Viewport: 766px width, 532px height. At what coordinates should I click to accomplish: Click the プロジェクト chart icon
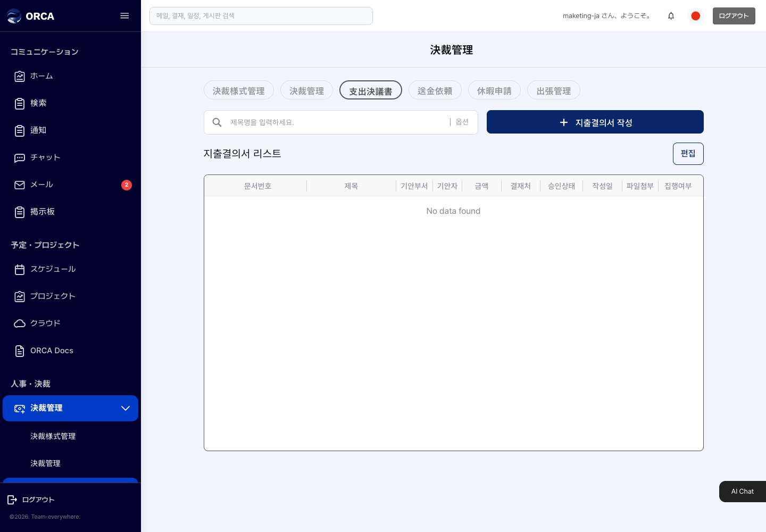[20, 296]
